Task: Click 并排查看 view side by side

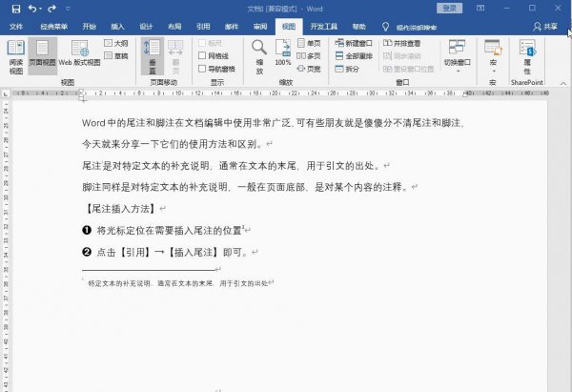Action: (x=402, y=43)
